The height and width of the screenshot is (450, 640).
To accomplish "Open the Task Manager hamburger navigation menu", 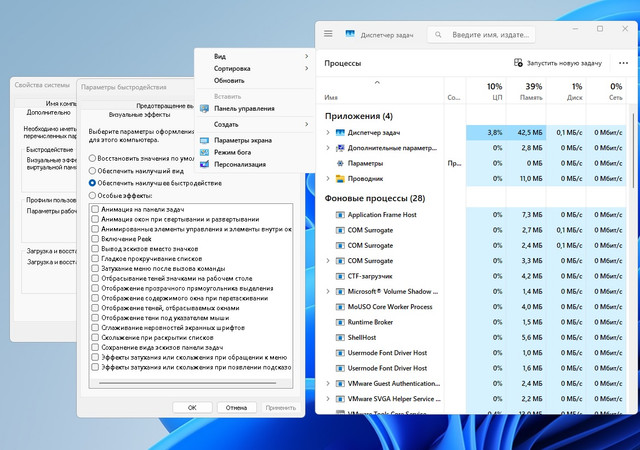I will (x=328, y=34).
